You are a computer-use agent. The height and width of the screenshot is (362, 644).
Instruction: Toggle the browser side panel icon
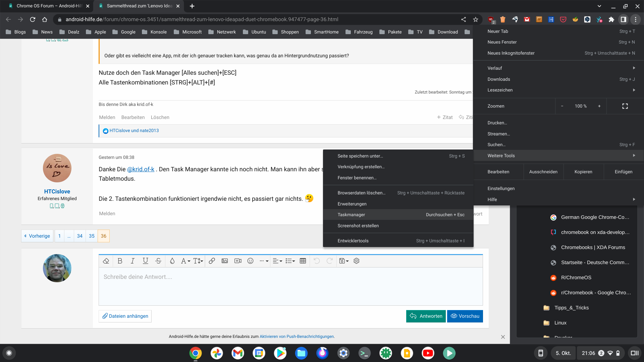pos(623,19)
